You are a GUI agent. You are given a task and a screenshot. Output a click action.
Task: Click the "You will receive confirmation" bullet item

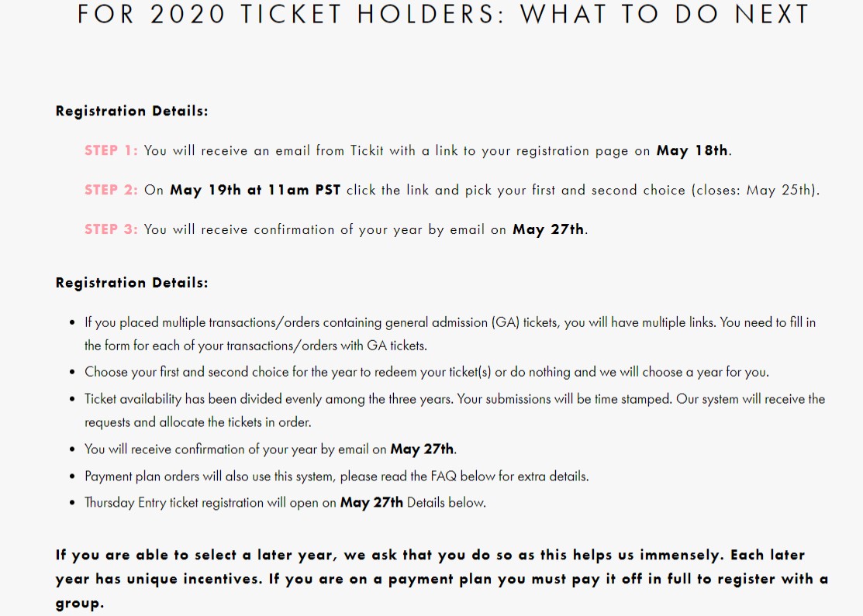pyautogui.click(x=270, y=449)
